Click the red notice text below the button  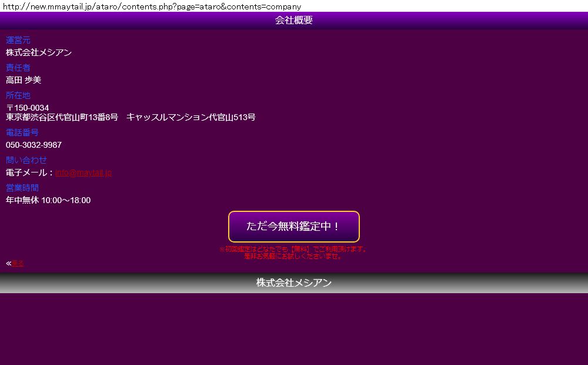pos(293,253)
